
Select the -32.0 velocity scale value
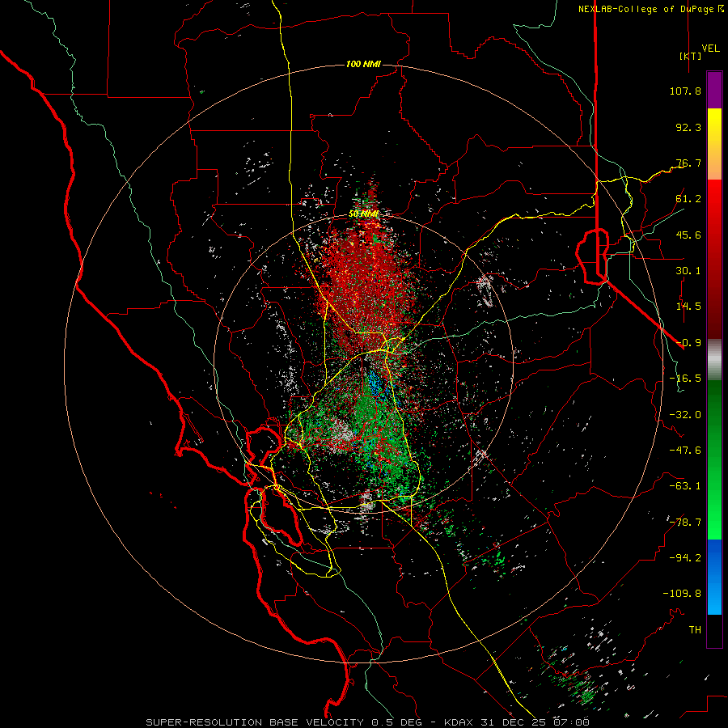point(685,415)
